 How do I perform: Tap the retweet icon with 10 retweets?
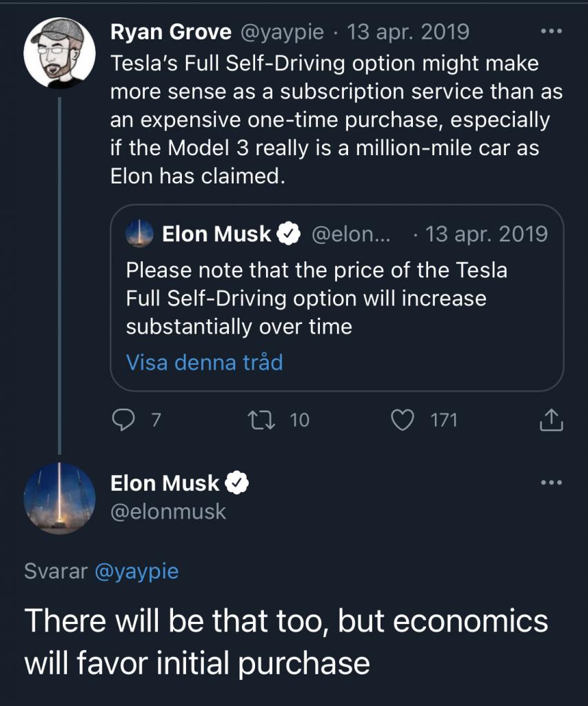(x=261, y=420)
